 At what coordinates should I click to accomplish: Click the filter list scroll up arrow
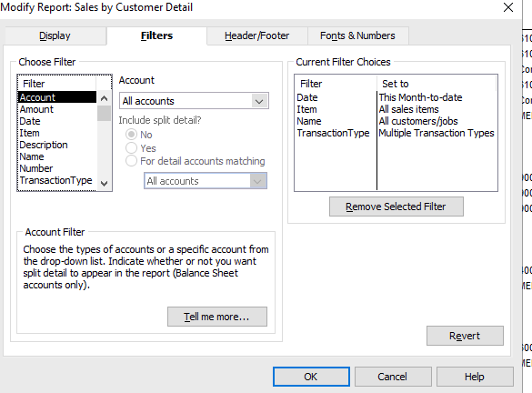click(x=105, y=98)
